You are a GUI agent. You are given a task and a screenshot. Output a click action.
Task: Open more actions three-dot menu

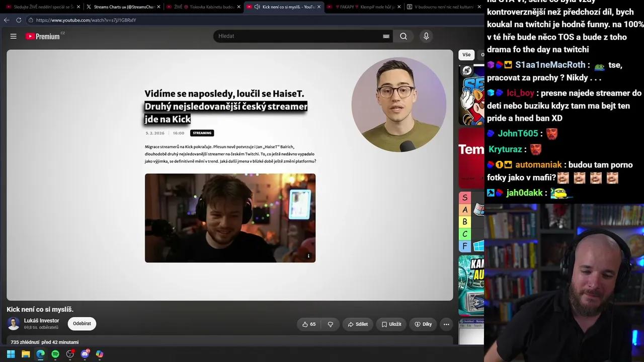446,324
